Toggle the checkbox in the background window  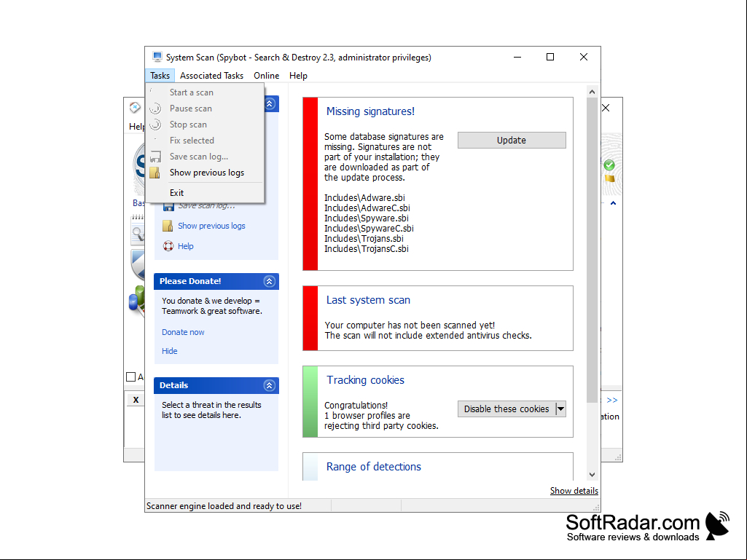131,376
